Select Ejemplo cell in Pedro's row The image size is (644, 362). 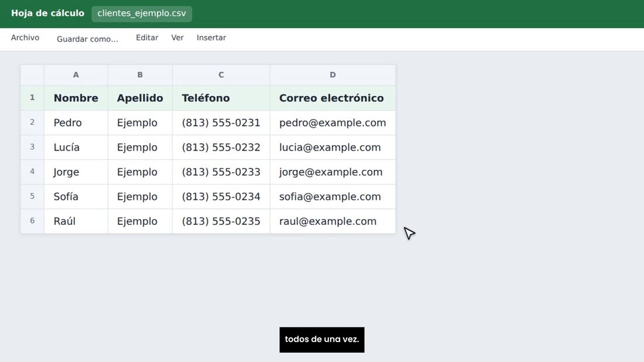[140, 122]
